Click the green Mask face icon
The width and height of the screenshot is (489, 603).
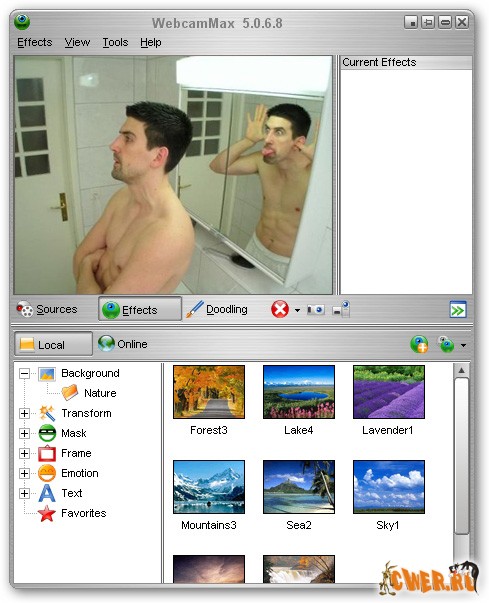47,433
